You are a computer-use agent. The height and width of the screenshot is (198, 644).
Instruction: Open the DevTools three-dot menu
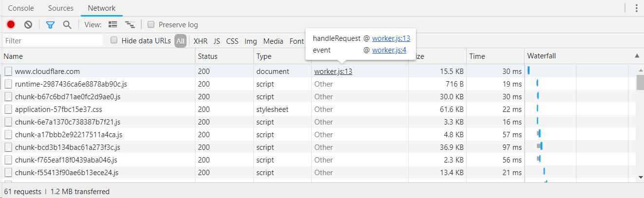(636, 8)
